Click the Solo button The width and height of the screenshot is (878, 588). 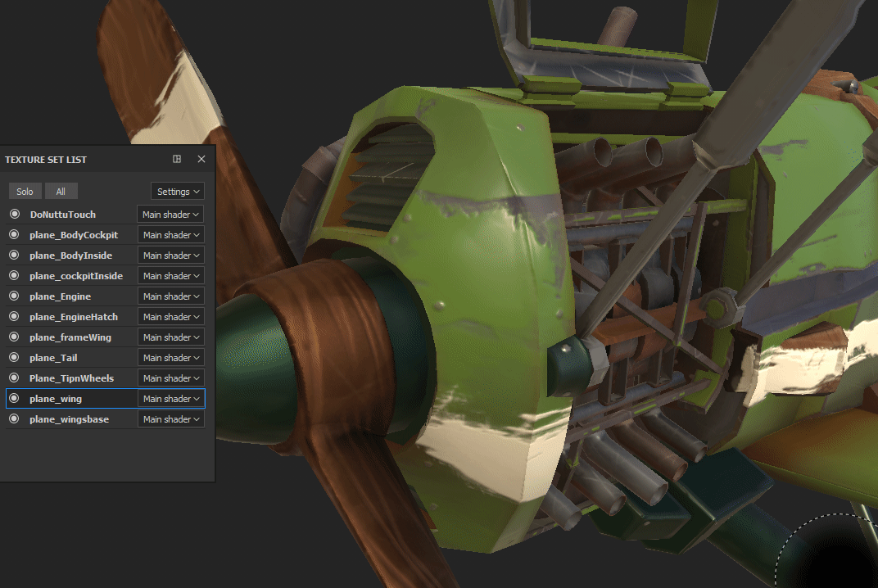coord(25,192)
